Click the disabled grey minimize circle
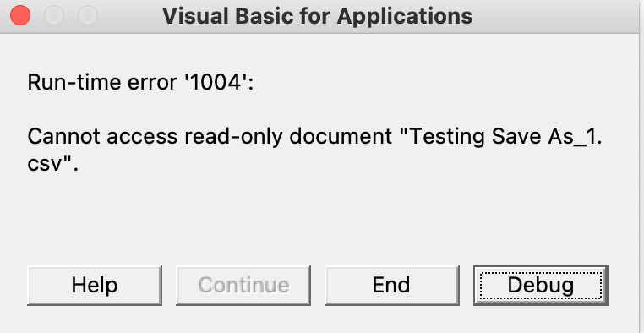 (x=54, y=15)
